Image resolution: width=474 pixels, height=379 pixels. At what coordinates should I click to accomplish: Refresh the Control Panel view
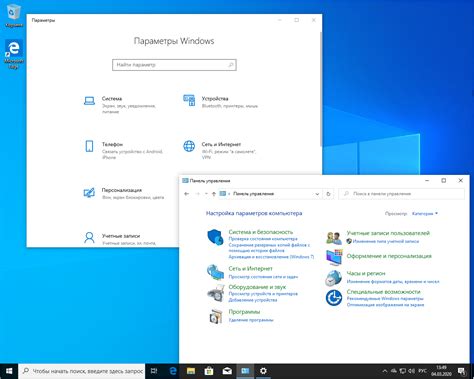328,194
